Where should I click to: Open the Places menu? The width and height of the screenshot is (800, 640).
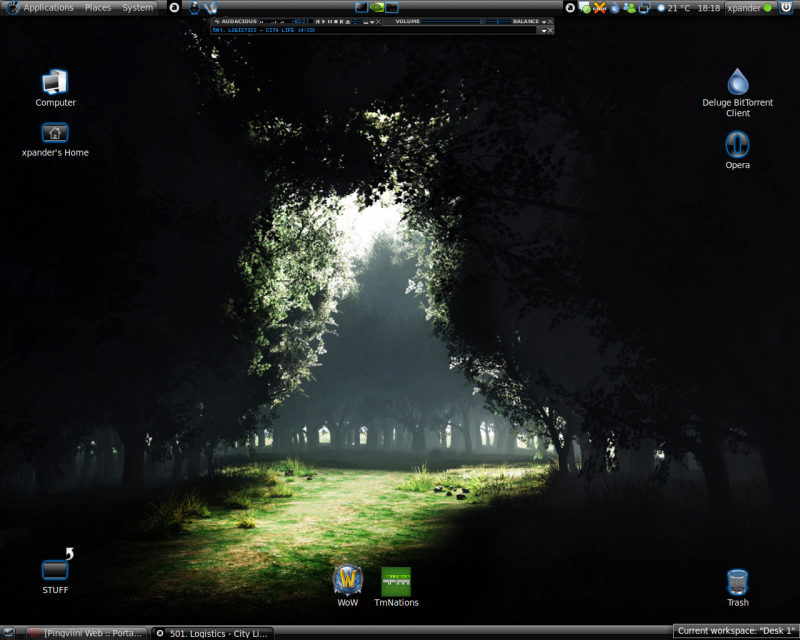point(98,8)
